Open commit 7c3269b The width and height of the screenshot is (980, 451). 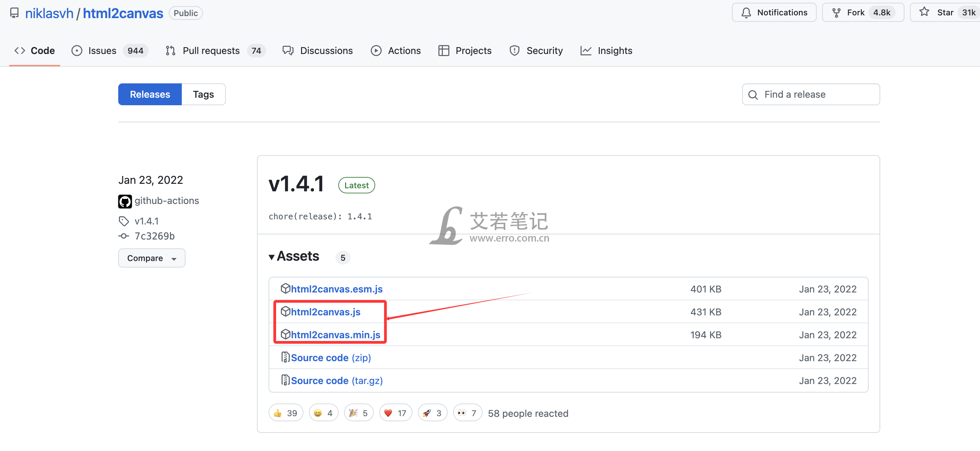click(154, 236)
